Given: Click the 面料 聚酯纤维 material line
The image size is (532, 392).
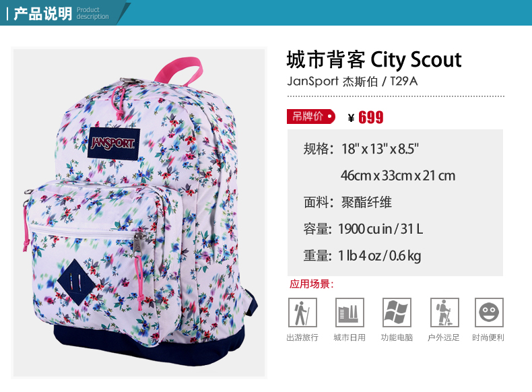Looking at the screenshot, I should click(347, 202).
